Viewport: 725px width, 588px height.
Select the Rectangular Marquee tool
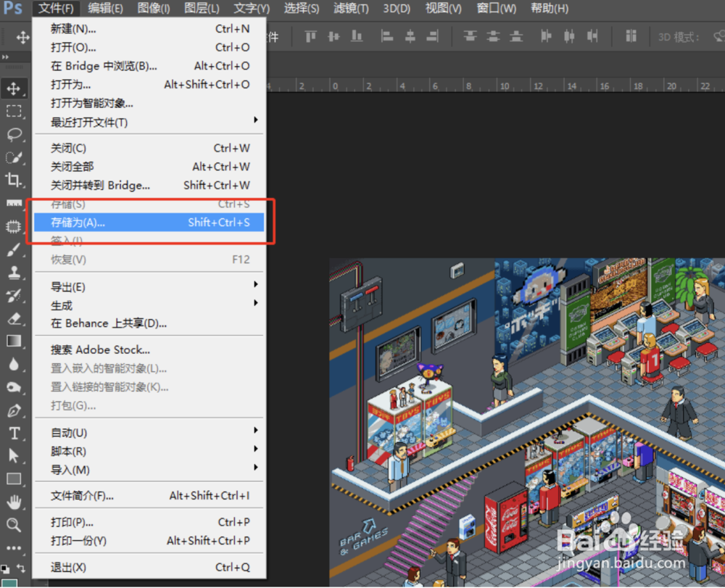[14, 111]
